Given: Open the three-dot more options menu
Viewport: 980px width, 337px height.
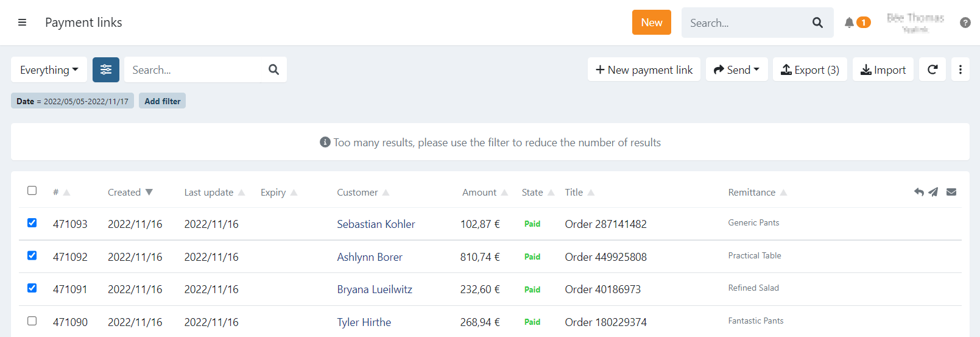Looking at the screenshot, I should point(960,69).
